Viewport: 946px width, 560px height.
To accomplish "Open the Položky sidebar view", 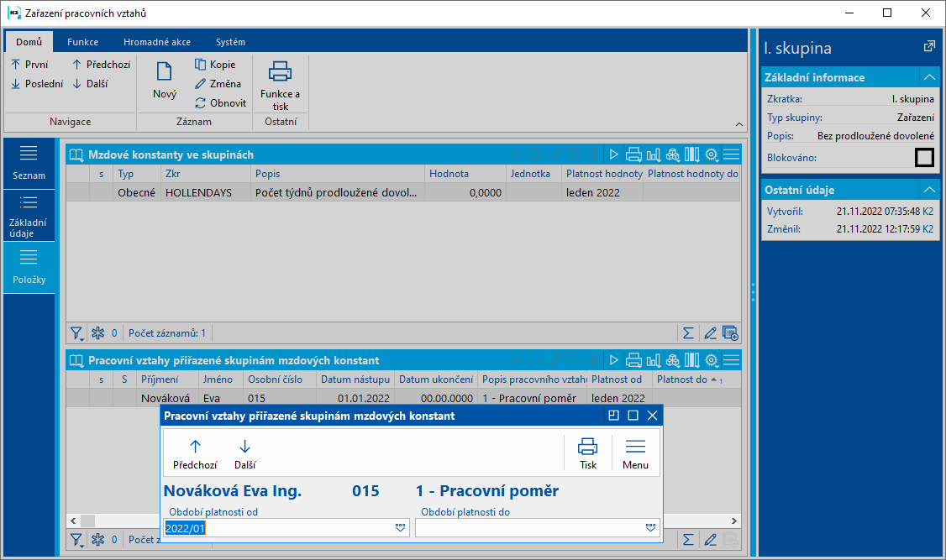I will point(29,268).
